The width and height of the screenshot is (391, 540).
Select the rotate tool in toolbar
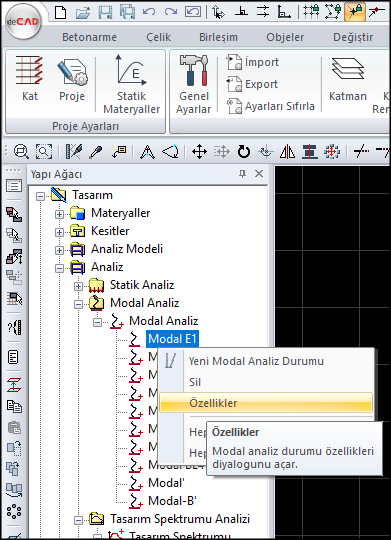244,152
